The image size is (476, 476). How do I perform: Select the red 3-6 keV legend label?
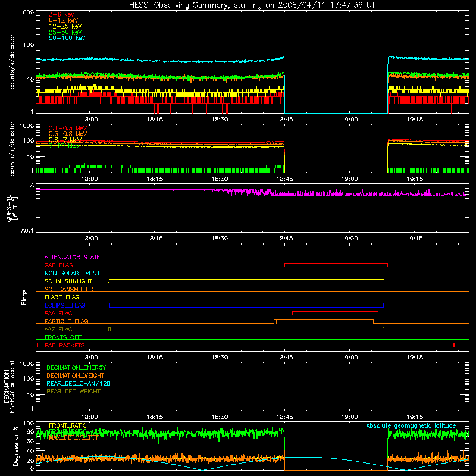(61, 14)
